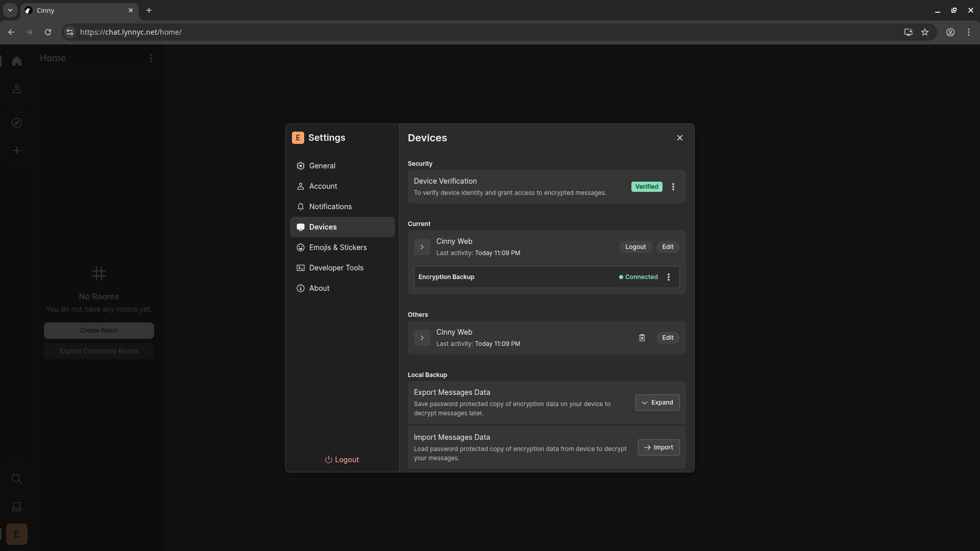Open Chrome three-dot menu
This screenshot has height=551, width=980.
click(x=969, y=32)
